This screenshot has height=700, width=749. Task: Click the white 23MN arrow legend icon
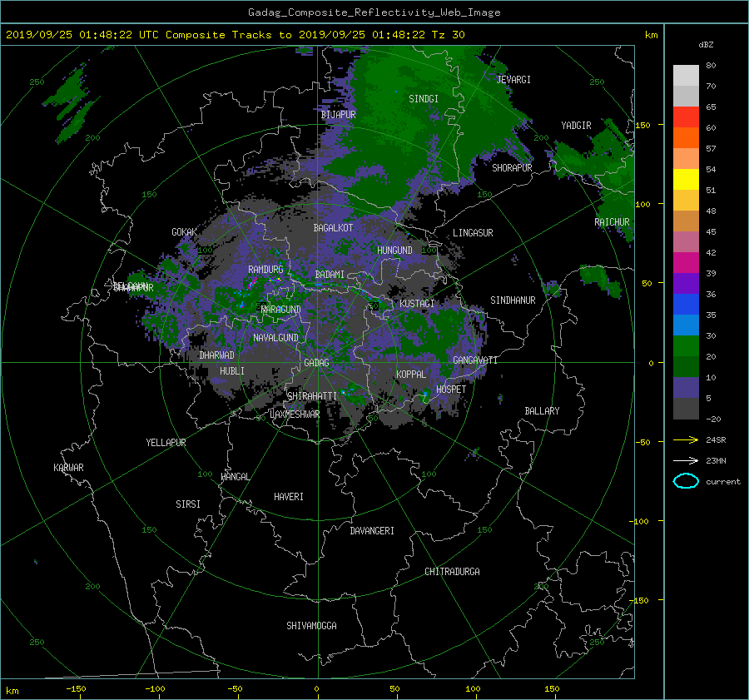click(686, 460)
